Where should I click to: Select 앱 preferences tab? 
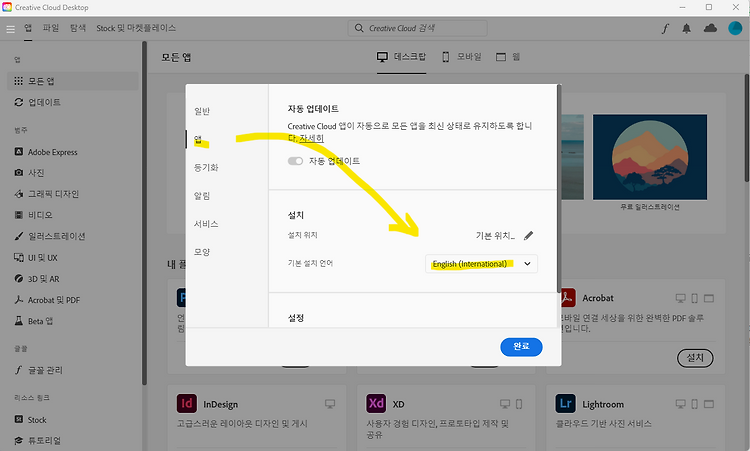198,139
